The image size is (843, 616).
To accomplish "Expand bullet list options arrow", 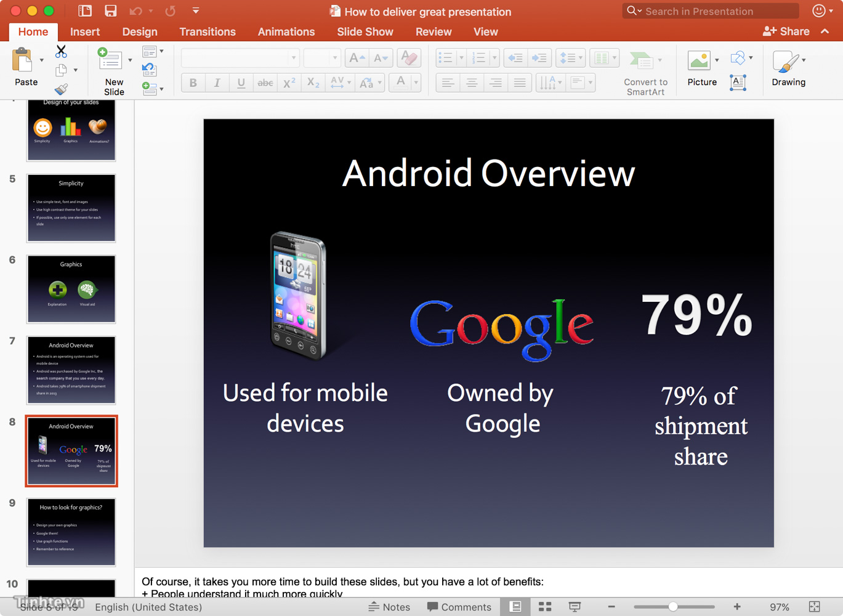I will (x=461, y=59).
